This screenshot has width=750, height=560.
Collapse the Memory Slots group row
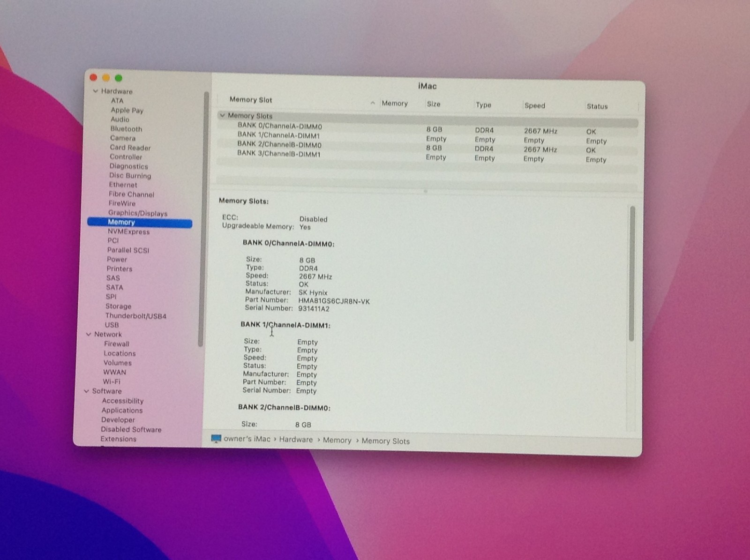[223, 115]
